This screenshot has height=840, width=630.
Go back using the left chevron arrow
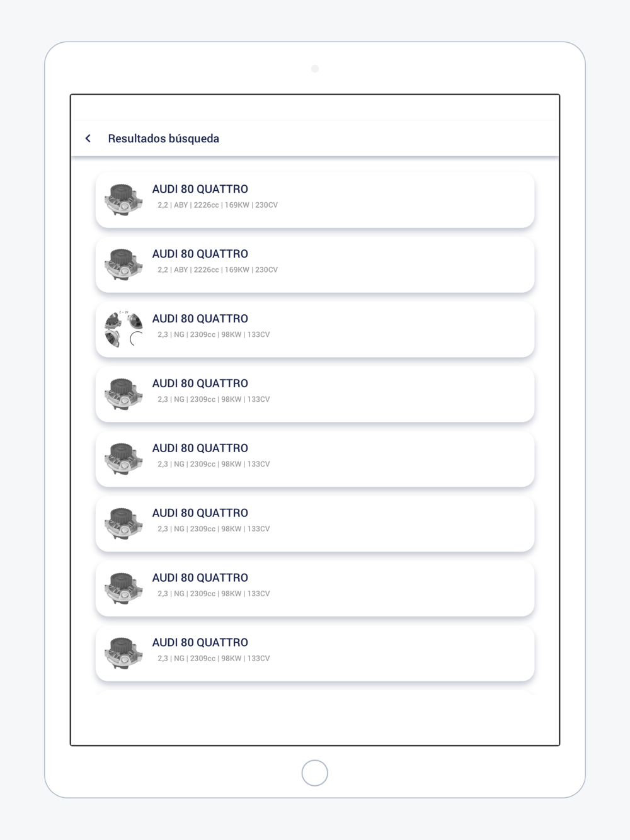[88, 139]
